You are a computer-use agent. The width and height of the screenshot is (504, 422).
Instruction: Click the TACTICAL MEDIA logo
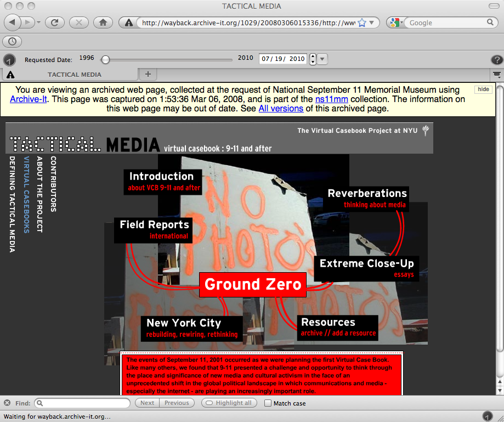click(x=85, y=144)
